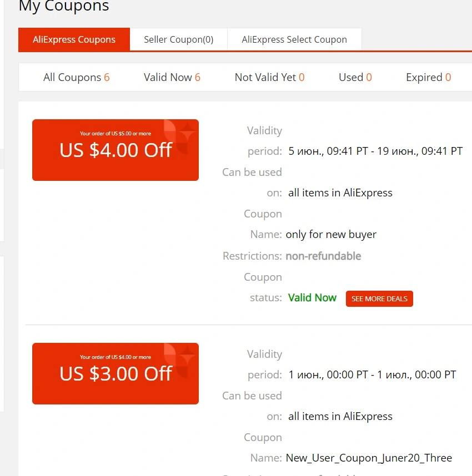The height and width of the screenshot is (476, 472).
Task: Open the AliExpress Coupons tab
Action: [74, 39]
